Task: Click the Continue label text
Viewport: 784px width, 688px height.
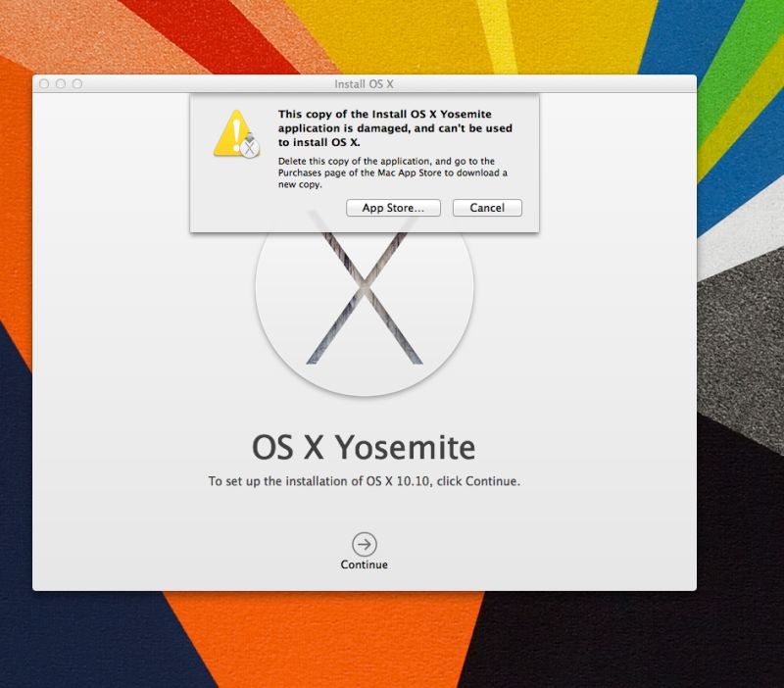Action: point(364,565)
